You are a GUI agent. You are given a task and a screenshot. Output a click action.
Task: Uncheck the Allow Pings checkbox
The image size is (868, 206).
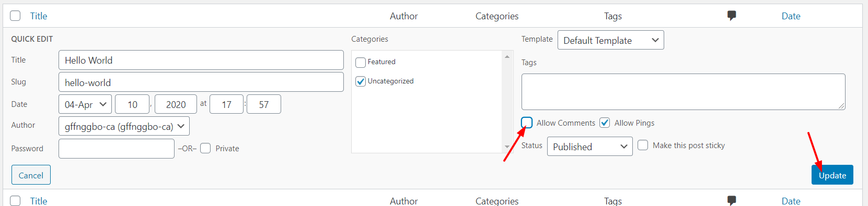[605, 123]
